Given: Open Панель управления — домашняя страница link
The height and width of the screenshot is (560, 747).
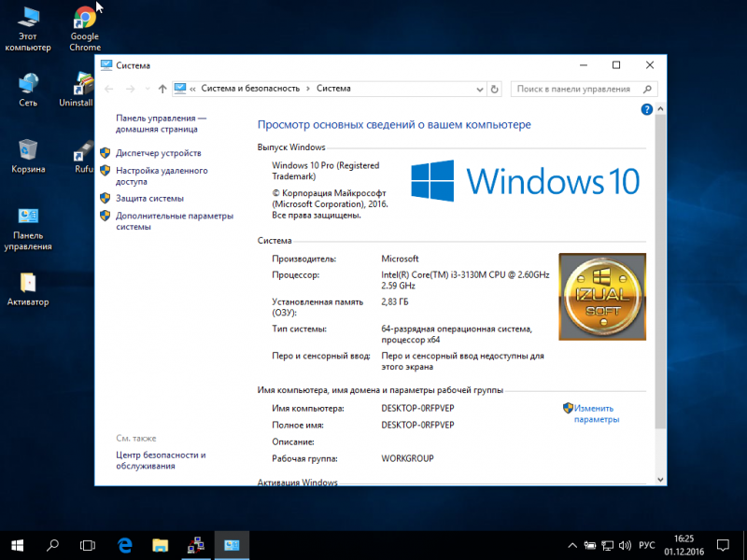Looking at the screenshot, I should [x=161, y=123].
